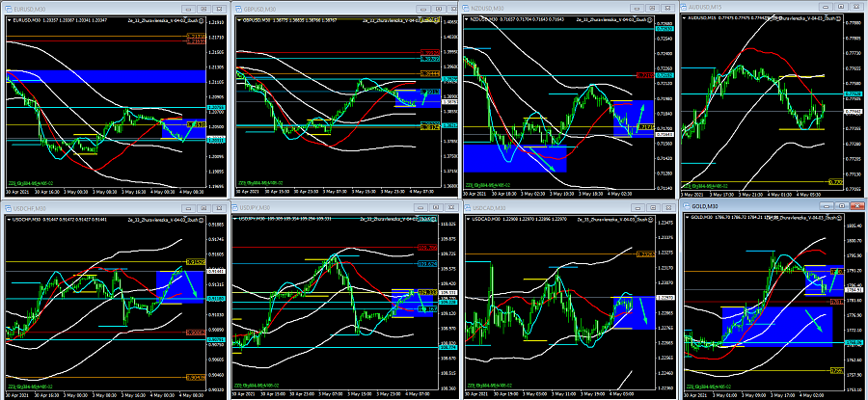Open the USDJPY,M30 window system menu icon
Viewport: 868px width, 400px height.
[236, 207]
